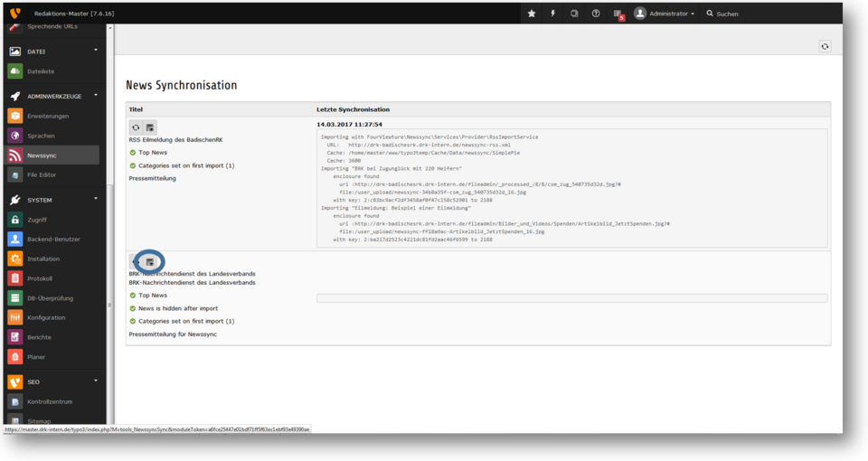Open the flash cache lightning icon

point(552,14)
